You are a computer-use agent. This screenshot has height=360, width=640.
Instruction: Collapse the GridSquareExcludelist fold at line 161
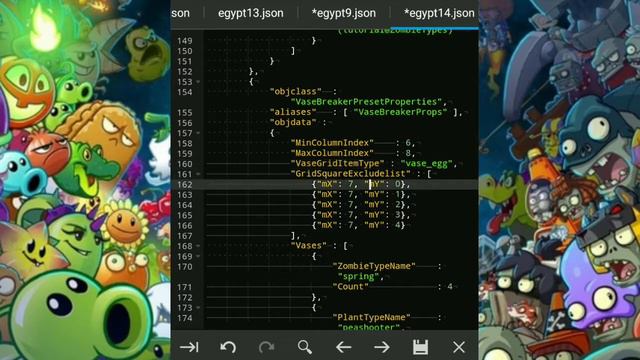[198, 174]
